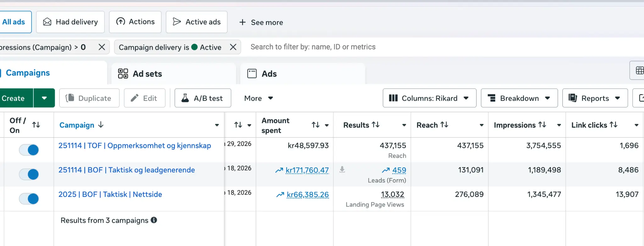This screenshot has height=246, width=644.
Task: Open the 2025 BOF Taktisk Nettside campaign
Action: click(x=110, y=194)
